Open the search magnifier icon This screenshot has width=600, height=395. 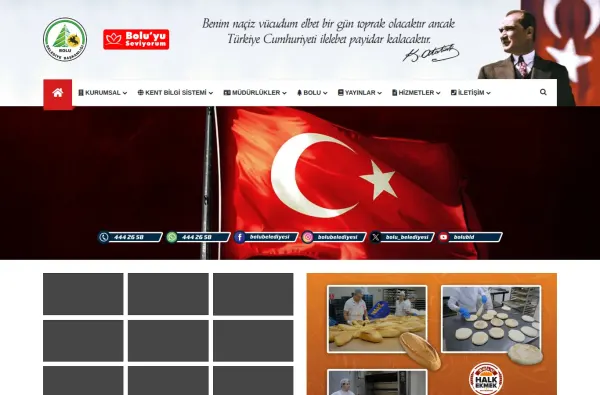point(543,92)
